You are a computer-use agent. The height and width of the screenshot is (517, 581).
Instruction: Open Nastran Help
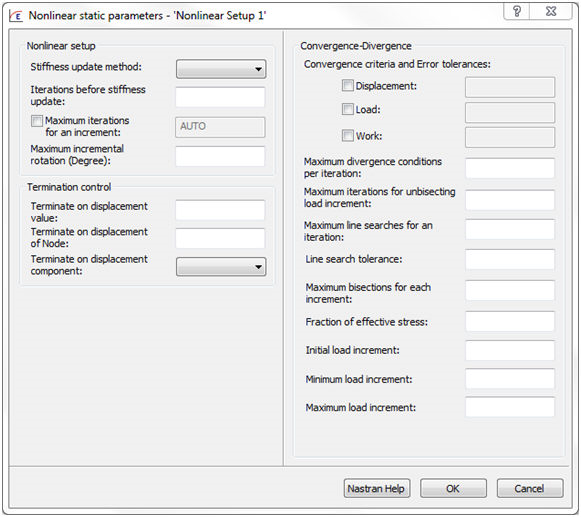376,488
